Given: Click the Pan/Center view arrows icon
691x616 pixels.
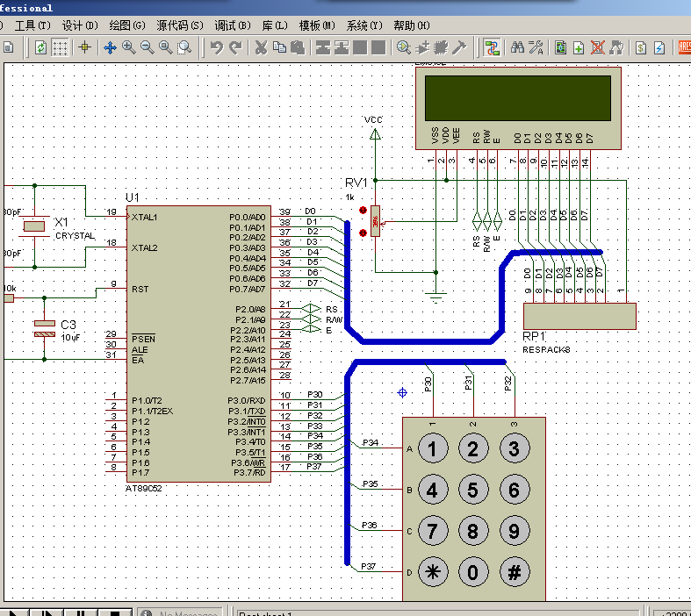Looking at the screenshot, I should click(110, 47).
